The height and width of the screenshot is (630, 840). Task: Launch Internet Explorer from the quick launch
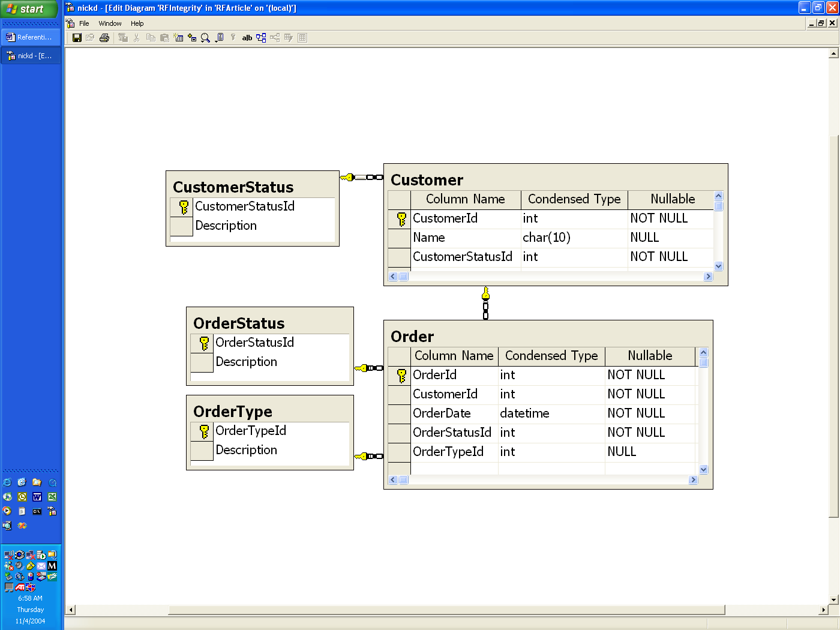7,482
